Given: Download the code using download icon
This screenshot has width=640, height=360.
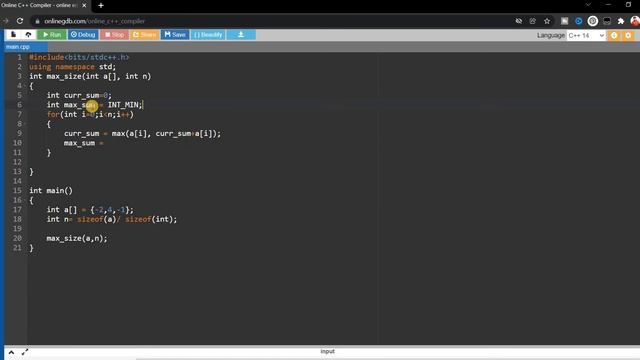Looking at the screenshot, I should (x=241, y=35).
